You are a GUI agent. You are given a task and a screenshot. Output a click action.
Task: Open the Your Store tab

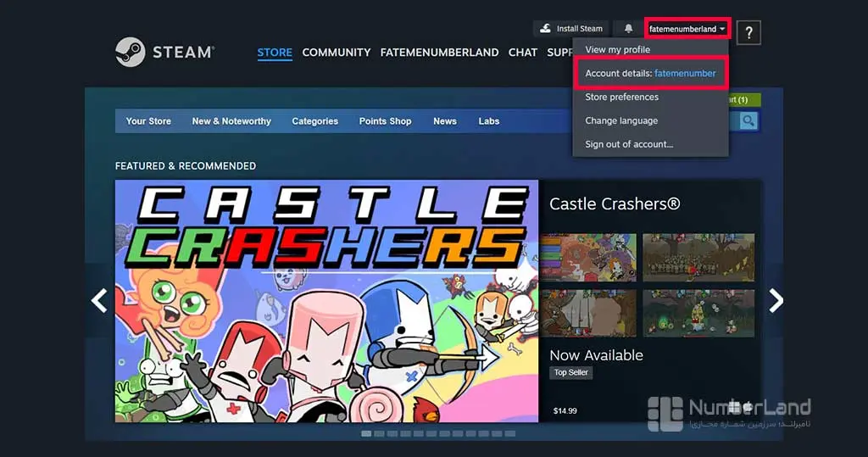[x=148, y=120]
